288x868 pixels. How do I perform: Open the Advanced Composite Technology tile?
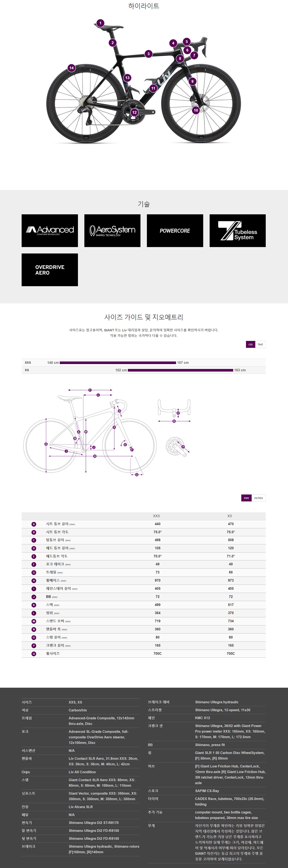50,231
